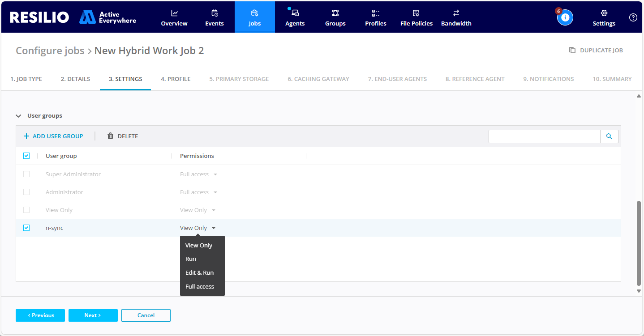Open the Bandwidth settings icon
Screen dimensions: 644x336
point(456,13)
